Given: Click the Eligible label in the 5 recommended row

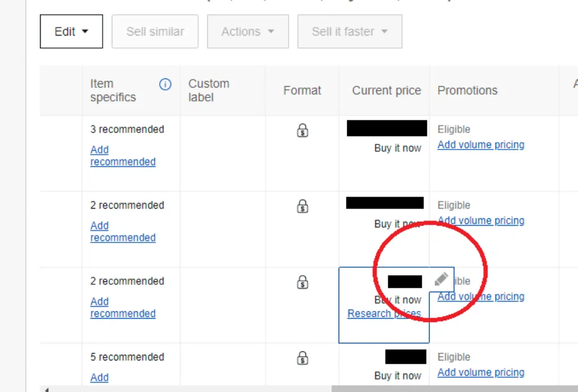Looking at the screenshot, I should point(454,357).
